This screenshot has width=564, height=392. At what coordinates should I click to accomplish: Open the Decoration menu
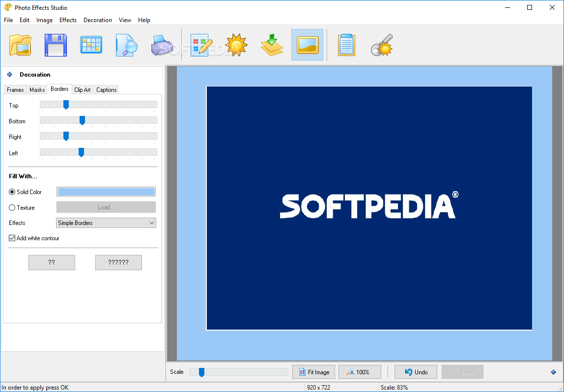tap(97, 20)
